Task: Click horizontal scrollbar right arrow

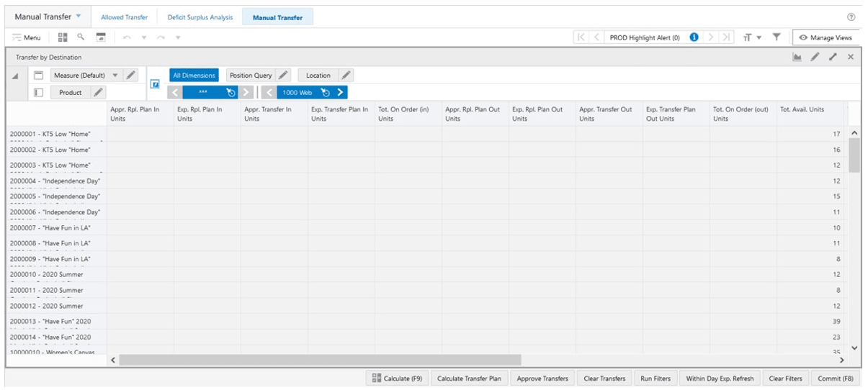Action: click(841, 360)
